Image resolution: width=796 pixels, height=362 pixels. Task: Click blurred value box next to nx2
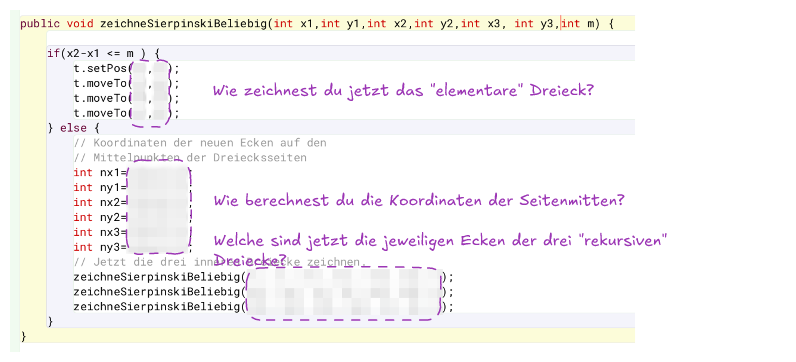[158, 203]
